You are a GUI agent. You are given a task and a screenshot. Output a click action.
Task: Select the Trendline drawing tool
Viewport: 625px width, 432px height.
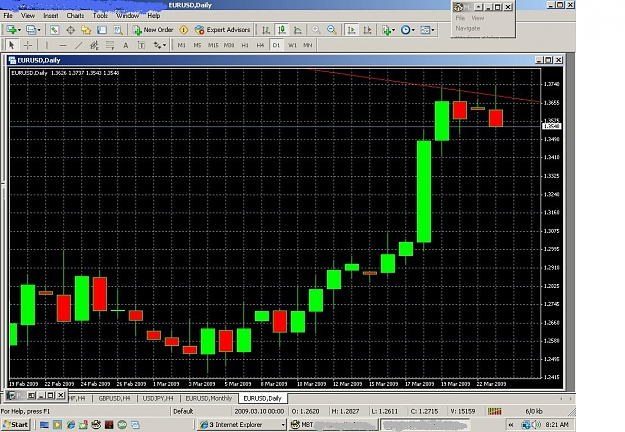(79, 45)
